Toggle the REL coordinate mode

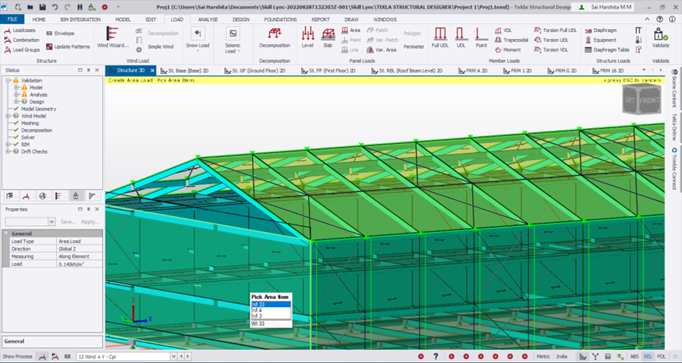[x=648, y=356]
